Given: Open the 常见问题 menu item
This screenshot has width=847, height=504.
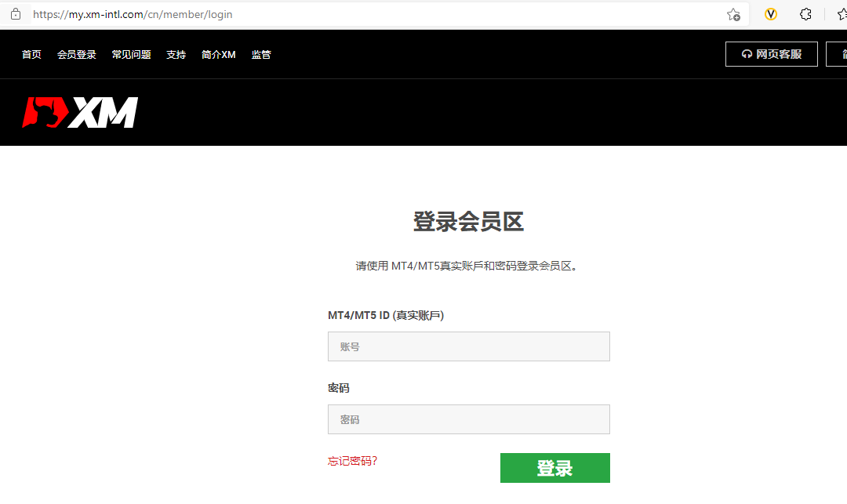Looking at the screenshot, I should point(131,55).
